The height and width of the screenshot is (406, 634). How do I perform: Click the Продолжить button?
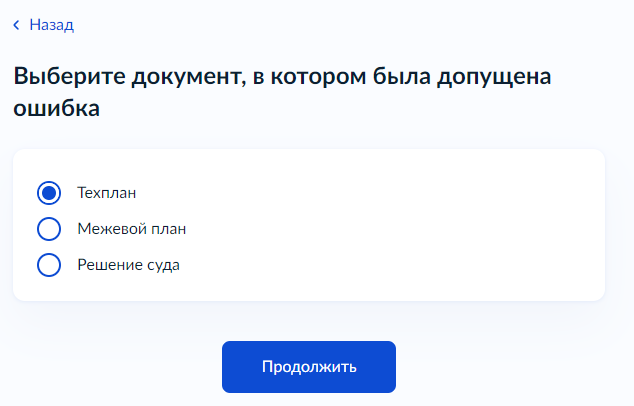click(309, 367)
